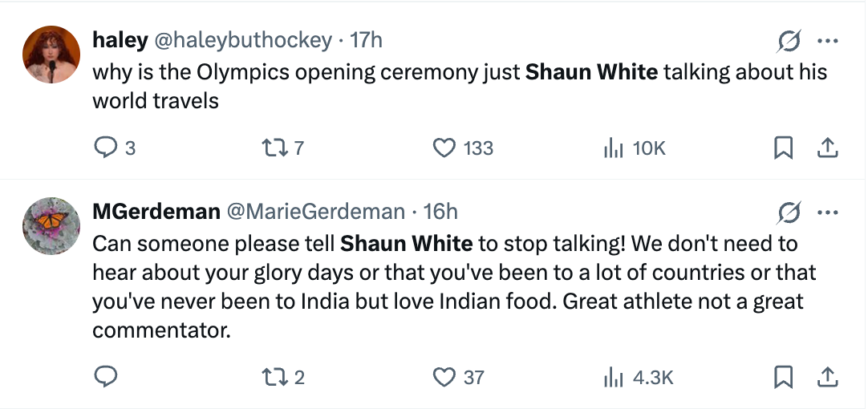Share MGerdeman's tweet via share icon

pyautogui.click(x=827, y=377)
